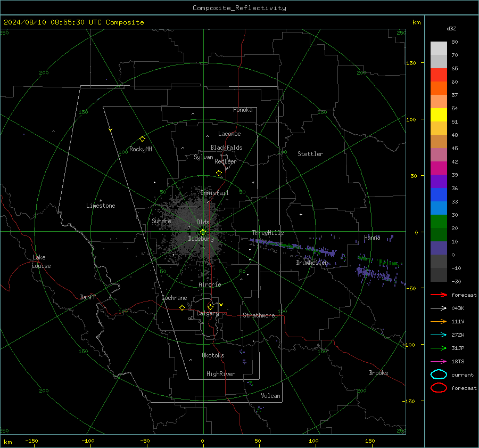Select the yellow diamond marker below RedDeer
This screenshot has height=448, width=479.
point(219,173)
